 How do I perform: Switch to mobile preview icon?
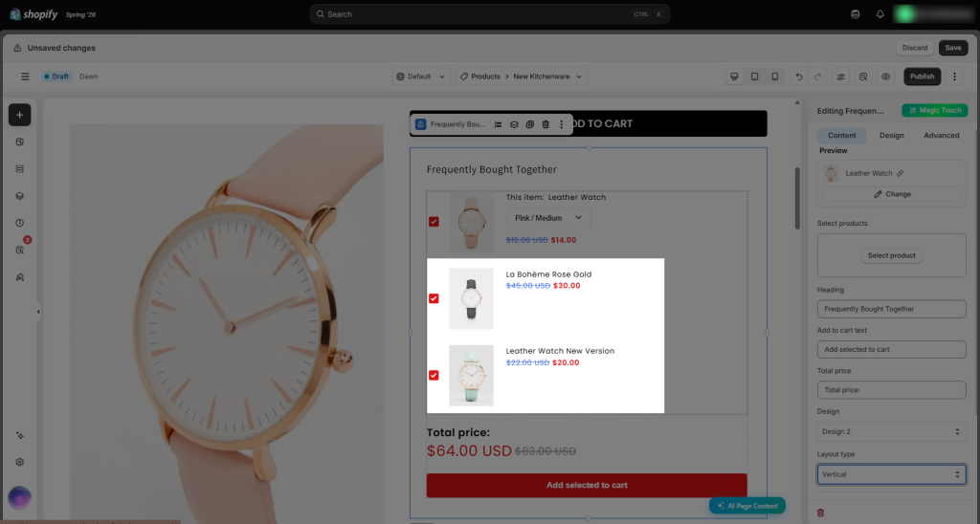[x=774, y=76]
